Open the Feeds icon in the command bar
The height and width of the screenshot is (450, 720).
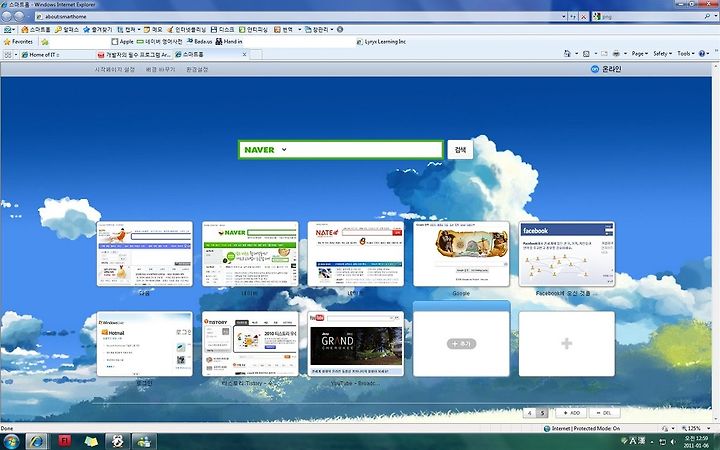tap(586, 54)
